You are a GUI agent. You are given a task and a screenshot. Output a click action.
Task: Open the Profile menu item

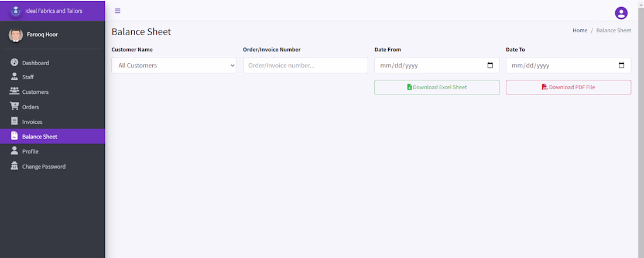30,151
